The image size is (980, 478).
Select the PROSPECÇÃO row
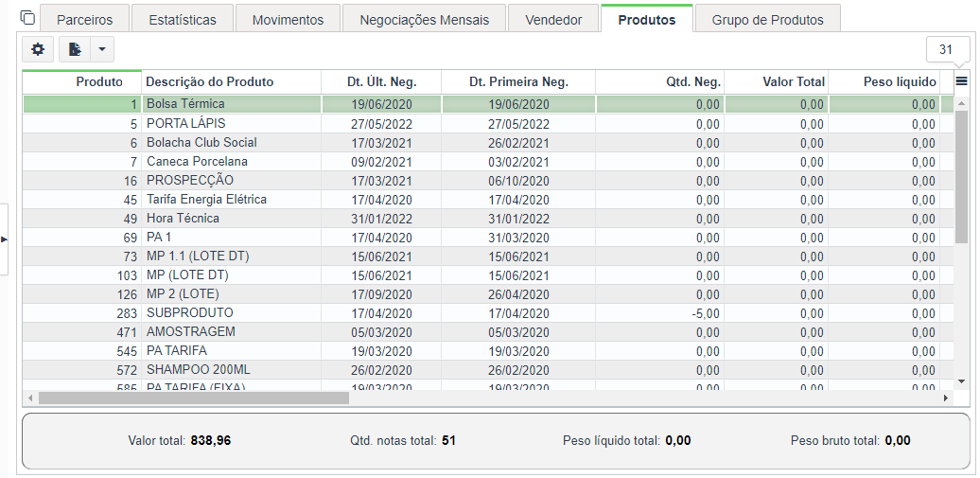coord(488,180)
